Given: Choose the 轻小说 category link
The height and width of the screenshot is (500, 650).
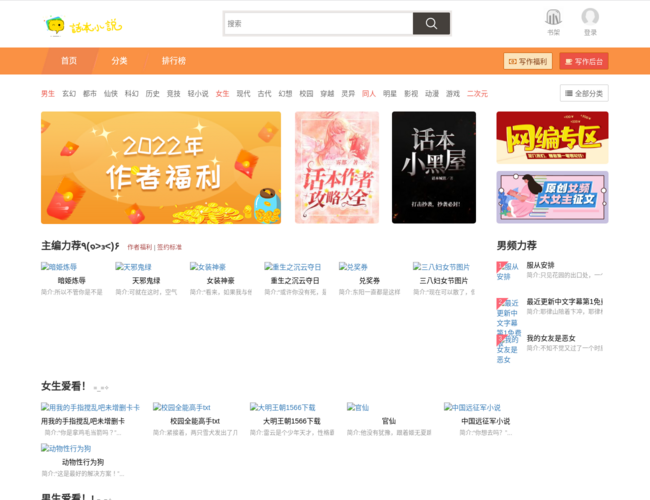Looking at the screenshot, I should (198, 94).
